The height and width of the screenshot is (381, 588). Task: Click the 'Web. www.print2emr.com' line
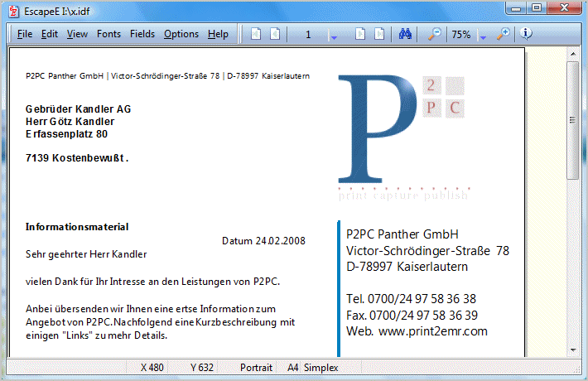417,331
